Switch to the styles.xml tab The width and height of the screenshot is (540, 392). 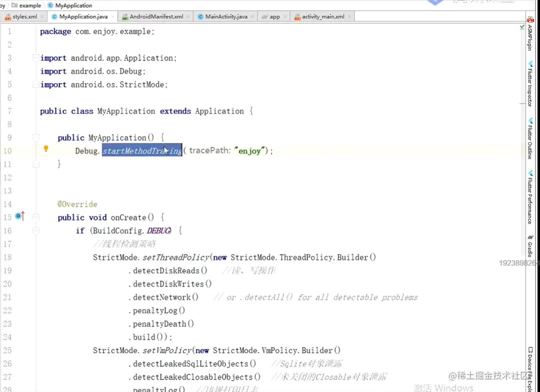click(x=24, y=16)
